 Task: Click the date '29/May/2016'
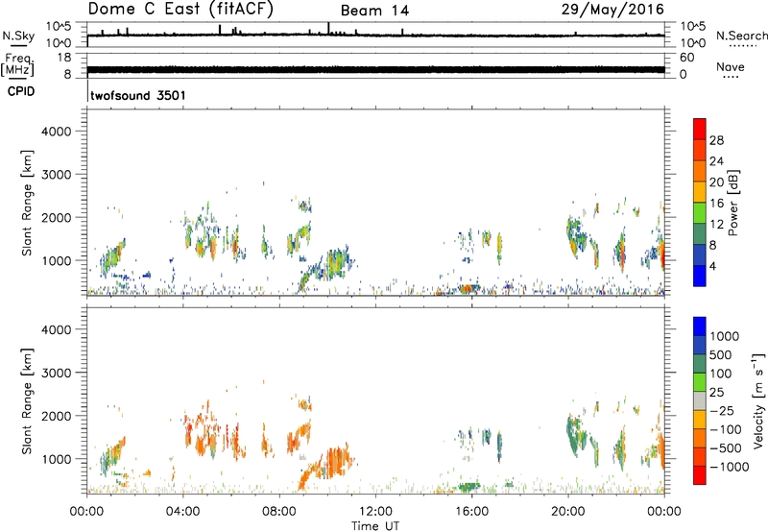(x=612, y=10)
